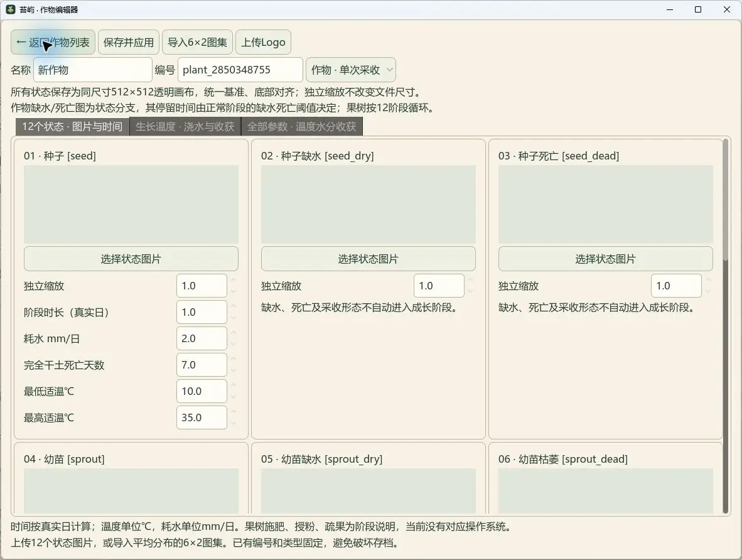Increase the 阶段时长(真实日) value
Viewport: 742px width, 560px height.
[x=234, y=307]
